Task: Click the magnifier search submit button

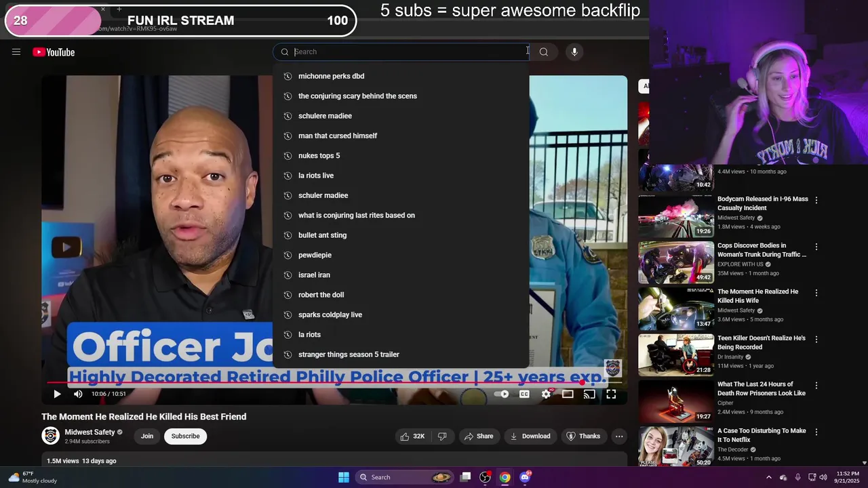Action: (544, 52)
